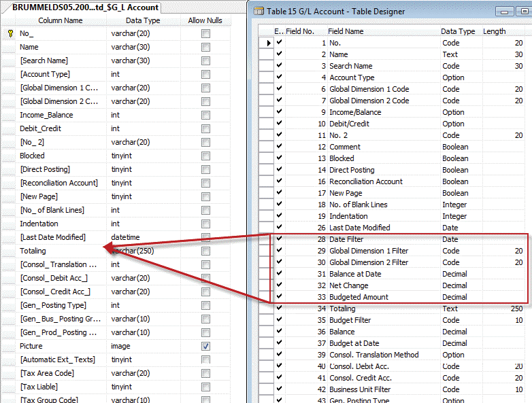Screen dimensions: 532x403
Task: Select field name Direct Posting
Action: pos(352,170)
